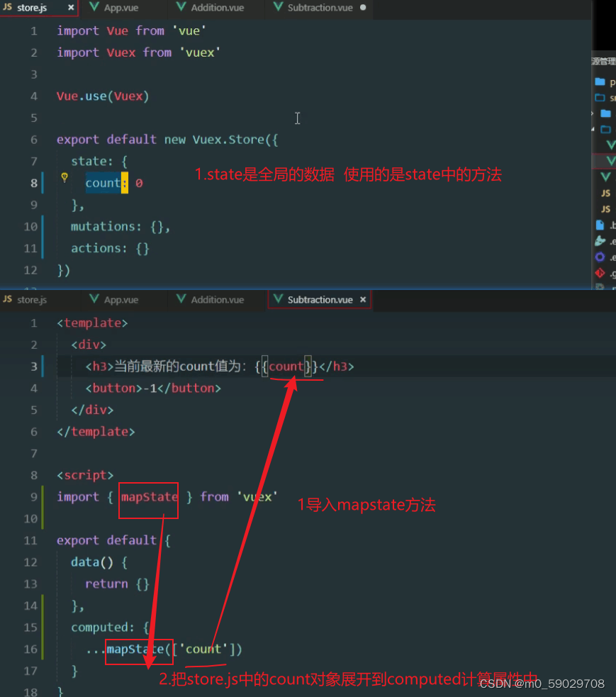Click "import Vuex from 'vuex'" line
The image size is (616, 697).
click(x=138, y=52)
